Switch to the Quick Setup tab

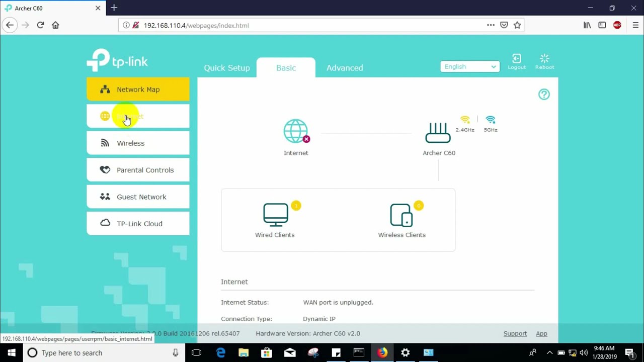tap(227, 68)
